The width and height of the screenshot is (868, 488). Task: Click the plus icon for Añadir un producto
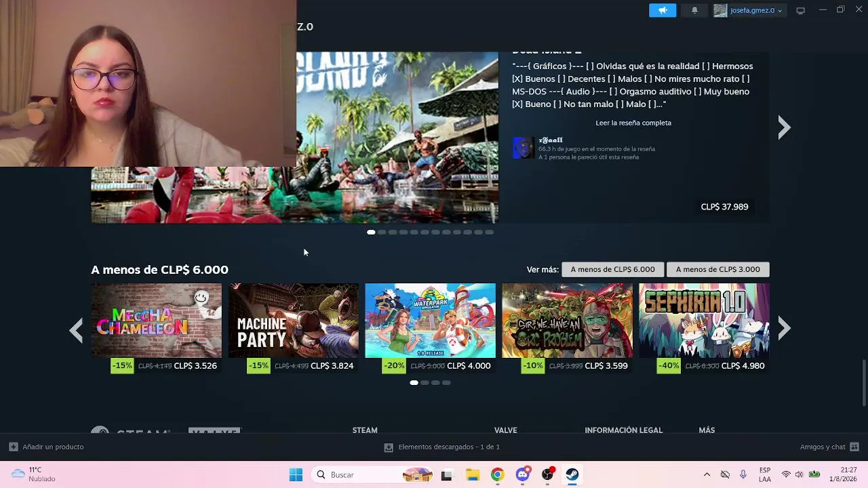pyautogui.click(x=13, y=447)
